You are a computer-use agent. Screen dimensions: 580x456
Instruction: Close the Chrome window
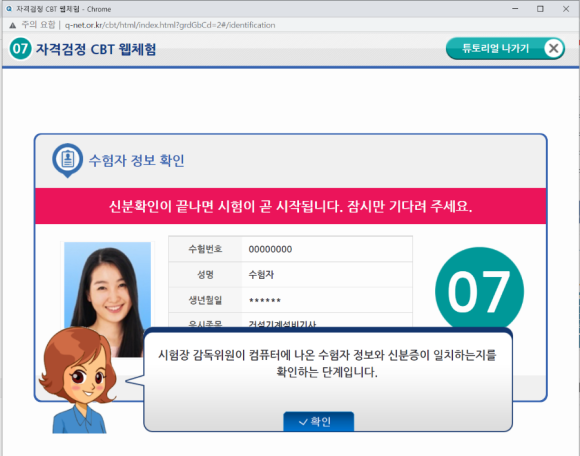pyautogui.click(x=566, y=9)
